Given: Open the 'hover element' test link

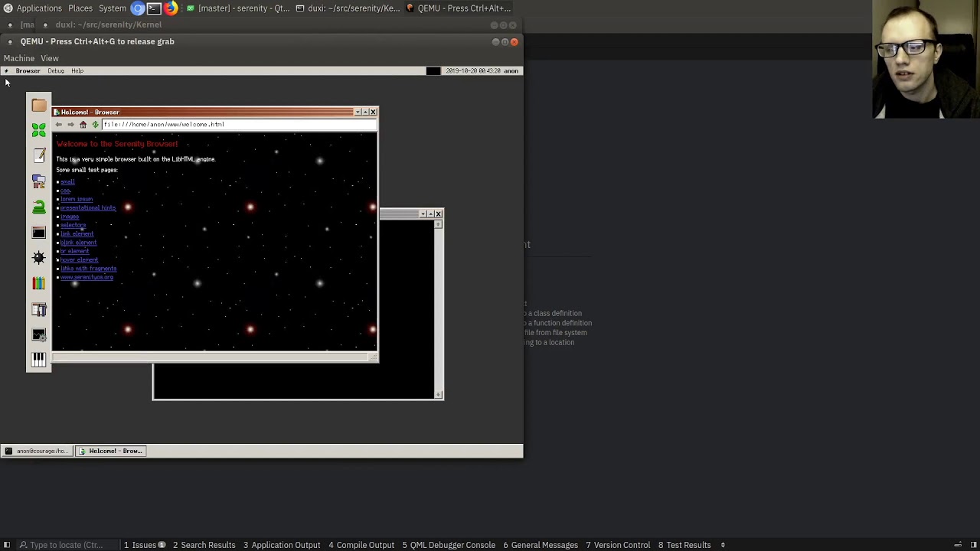Looking at the screenshot, I should coord(80,259).
